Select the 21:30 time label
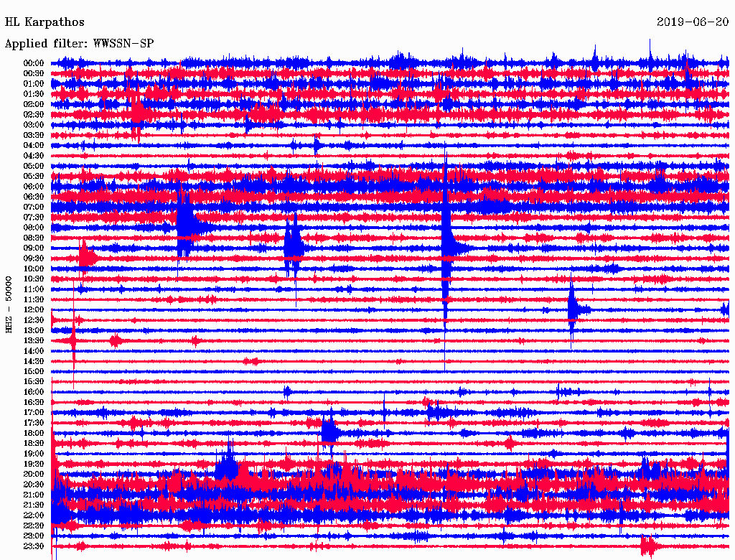 click(34, 505)
